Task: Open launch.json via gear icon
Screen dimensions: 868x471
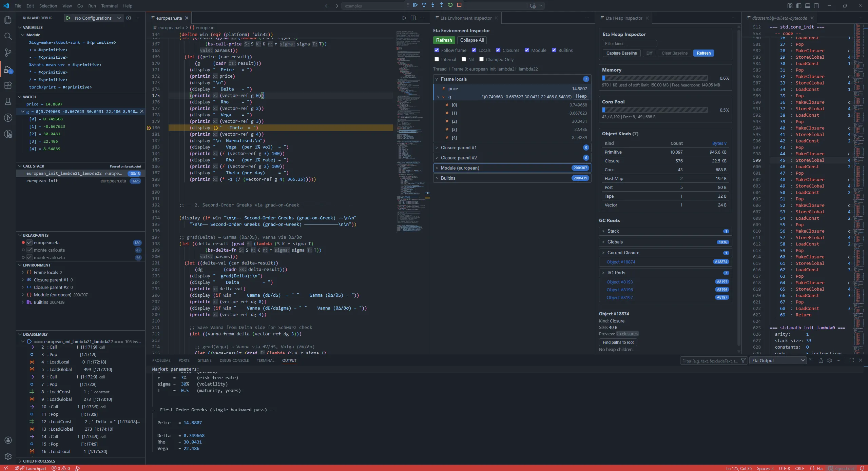Action: pyautogui.click(x=129, y=18)
